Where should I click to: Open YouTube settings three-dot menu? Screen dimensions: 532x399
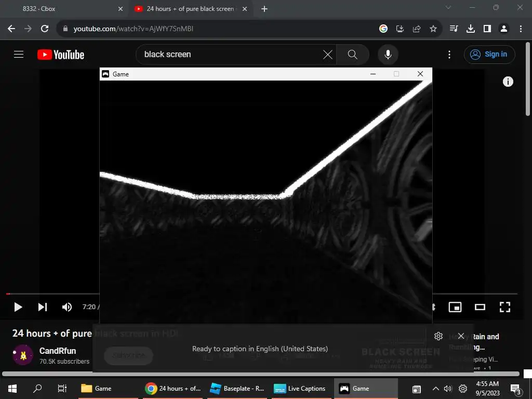(x=449, y=54)
